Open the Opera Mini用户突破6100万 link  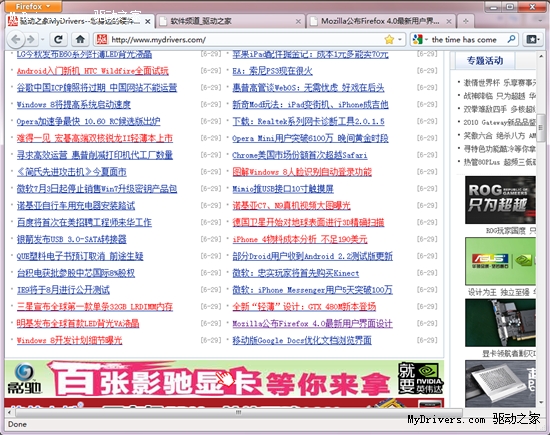click(x=310, y=138)
